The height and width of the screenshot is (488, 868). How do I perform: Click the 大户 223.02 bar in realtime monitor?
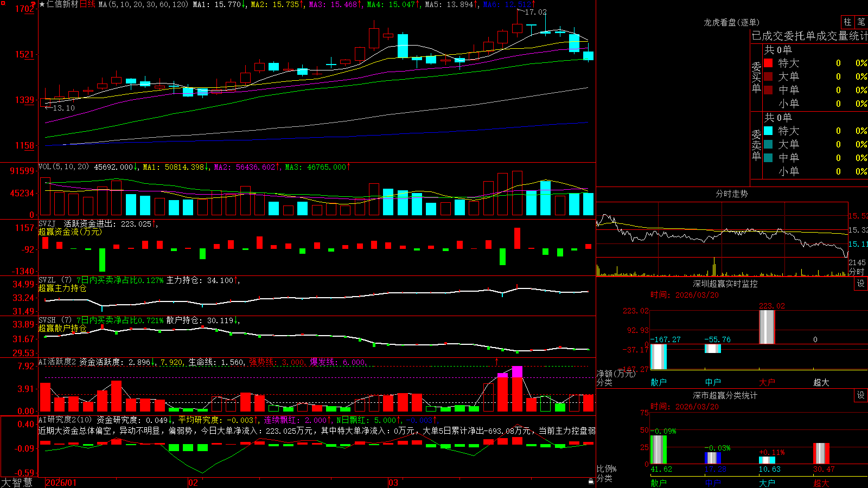coord(767,327)
